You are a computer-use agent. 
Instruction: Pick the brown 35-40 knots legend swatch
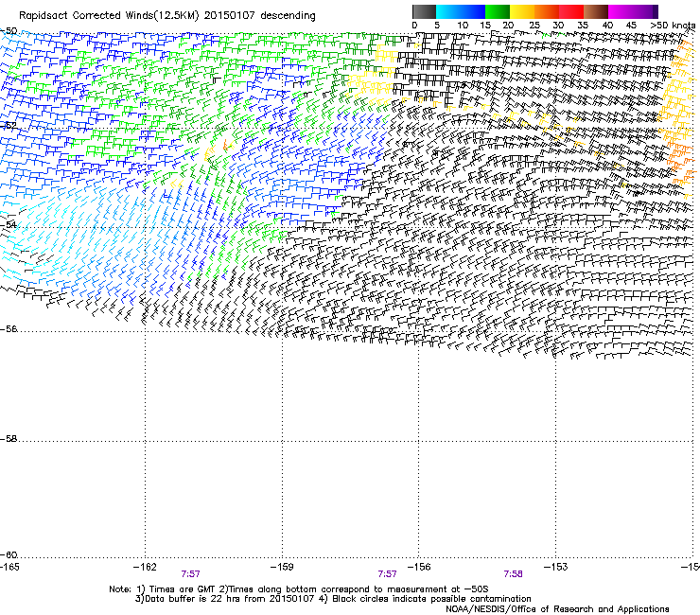click(596, 11)
